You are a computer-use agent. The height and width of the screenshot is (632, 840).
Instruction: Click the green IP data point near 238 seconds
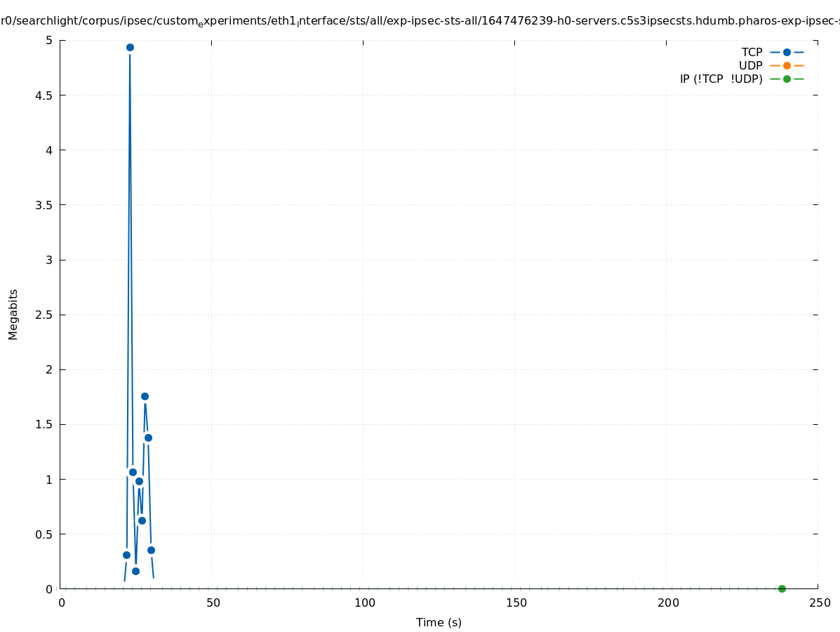click(x=782, y=588)
